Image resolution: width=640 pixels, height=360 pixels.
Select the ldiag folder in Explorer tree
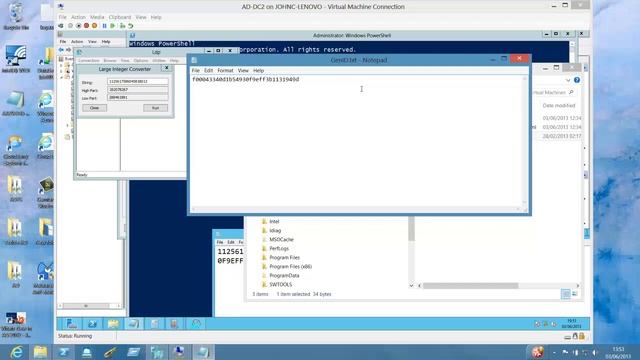(275, 230)
